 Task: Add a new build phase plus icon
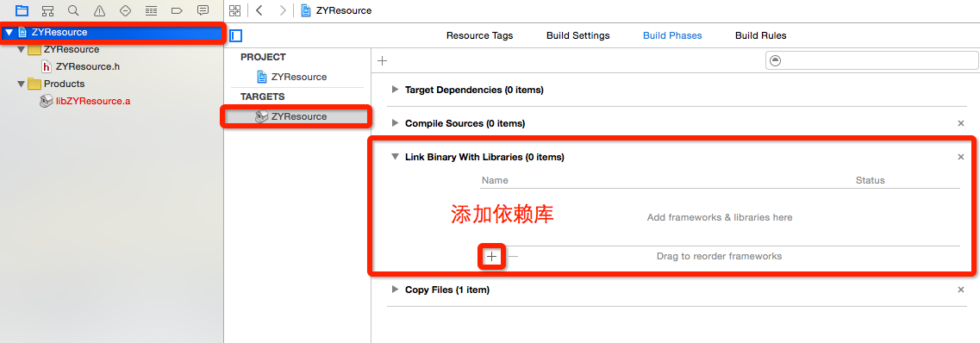[383, 60]
